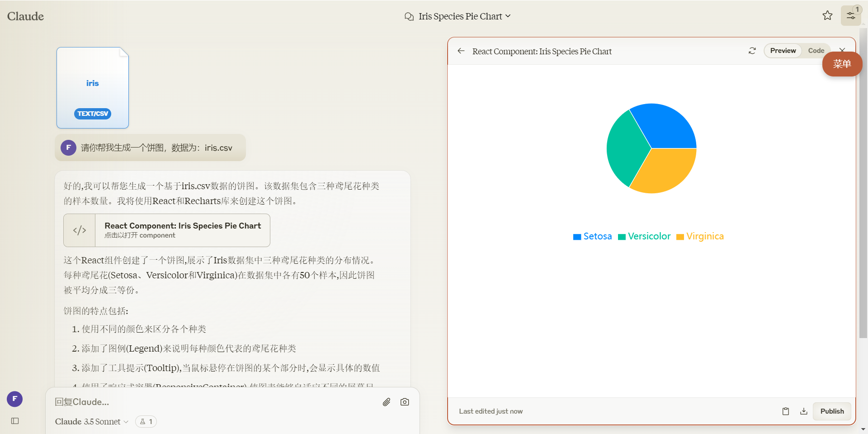Click the code brackets icon on artifact card
Viewport: 868px width, 434px height.
80,230
